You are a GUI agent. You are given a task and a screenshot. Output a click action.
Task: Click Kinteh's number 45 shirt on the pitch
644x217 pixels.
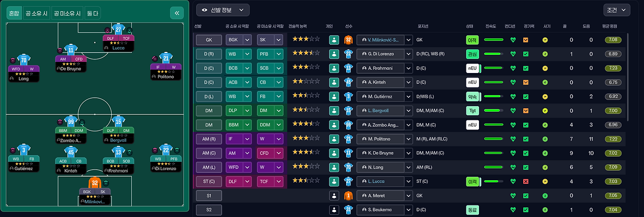point(71,152)
